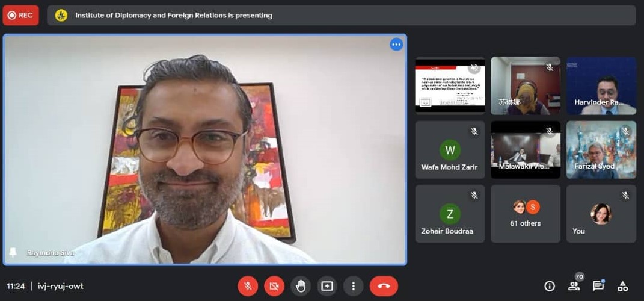Screen dimensions: 644x301
Task: Raise hand using the hand icon
Action: 301,286
